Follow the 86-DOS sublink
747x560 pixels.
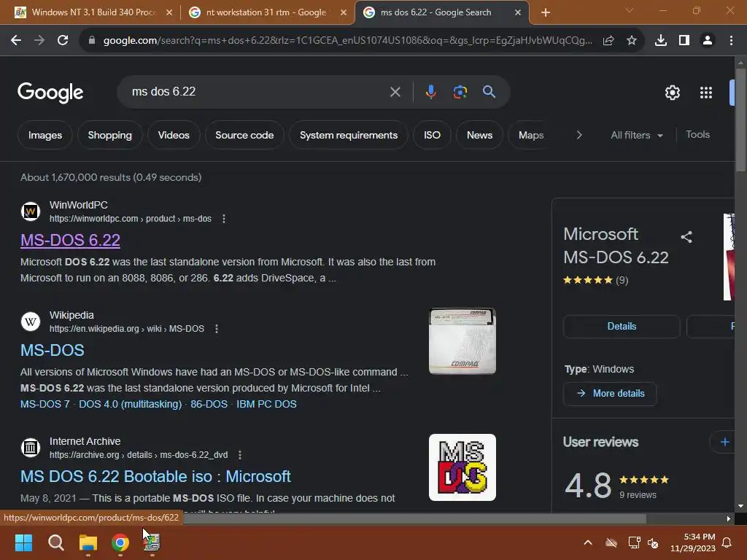(x=209, y=404)
